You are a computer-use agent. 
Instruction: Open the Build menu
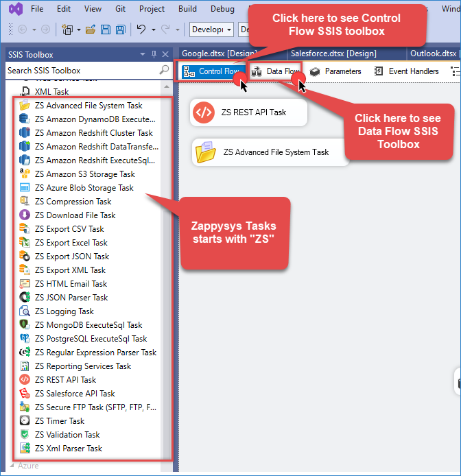pos(187,9)
